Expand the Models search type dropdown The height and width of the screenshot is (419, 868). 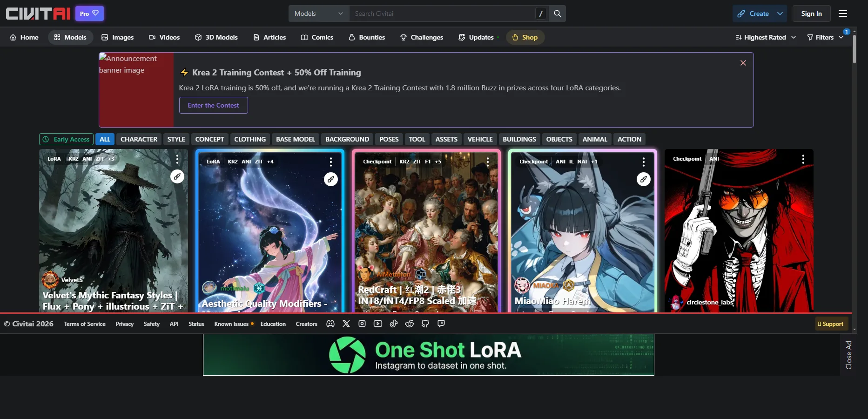[319, 14]
